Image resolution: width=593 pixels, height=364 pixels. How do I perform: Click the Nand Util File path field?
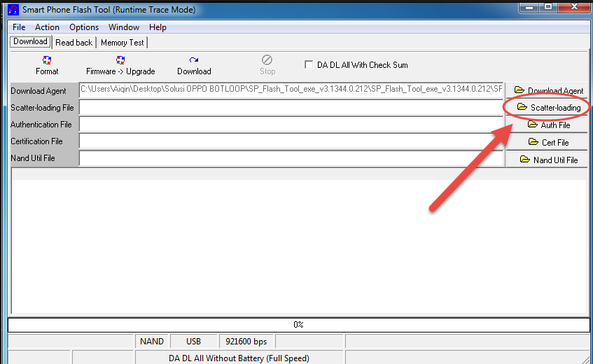tap(291, 158)
